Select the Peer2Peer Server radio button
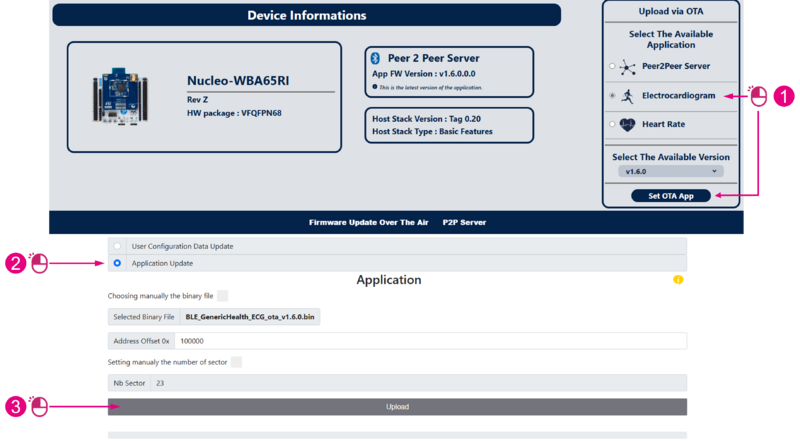The width and height of the screenshot is (800, 441). (612, 66)
